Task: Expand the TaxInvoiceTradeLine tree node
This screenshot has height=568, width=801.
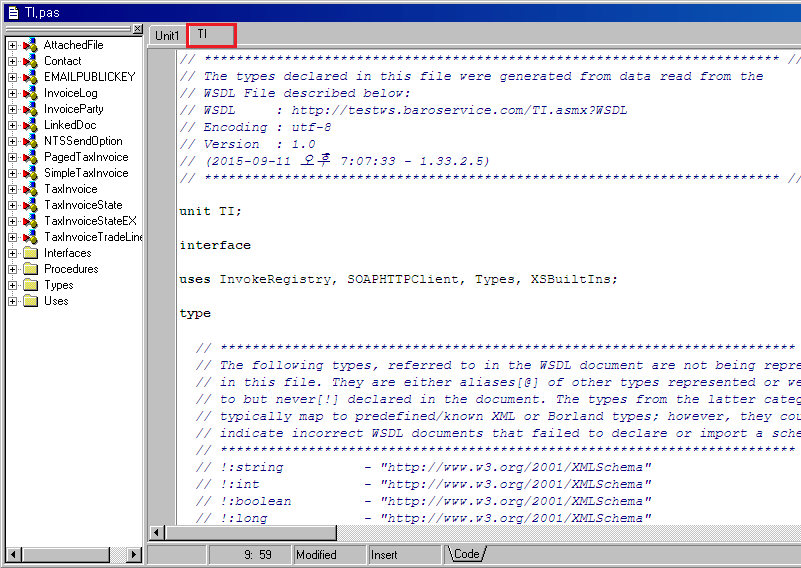Action: tap(12, 238)
